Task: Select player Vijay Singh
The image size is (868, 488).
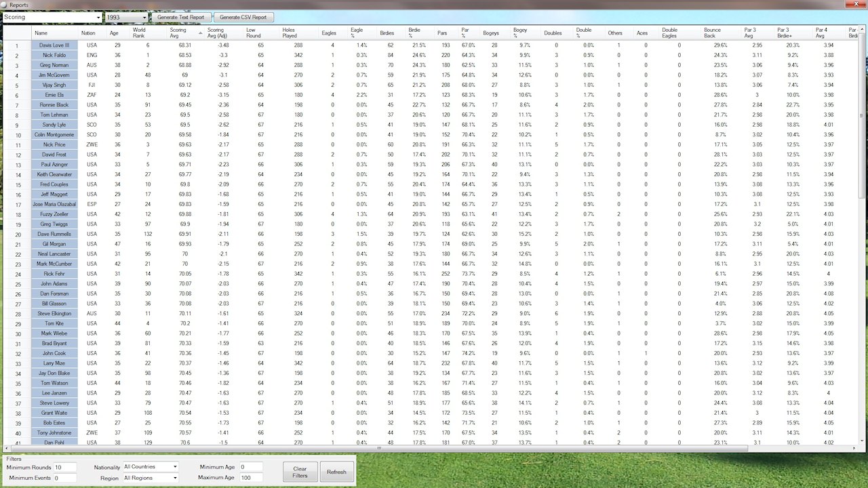Action: [x=55, y=85]
